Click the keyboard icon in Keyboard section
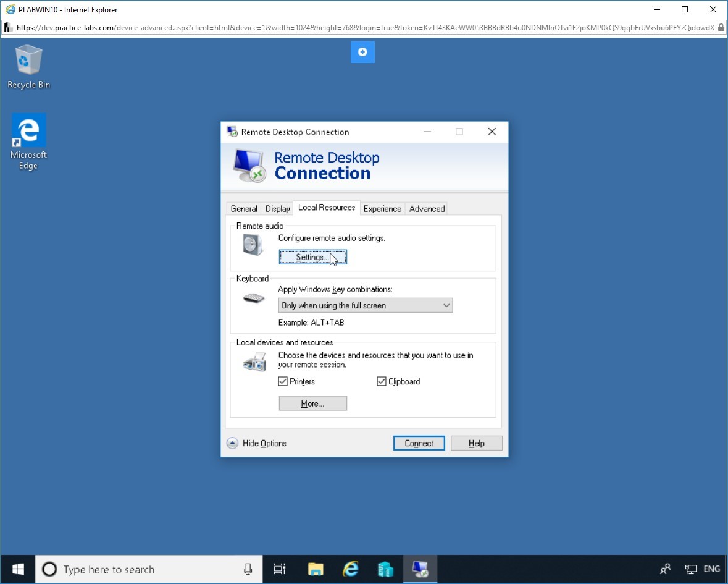This screenshot has width=728, height=584. (x=254, y=298)
